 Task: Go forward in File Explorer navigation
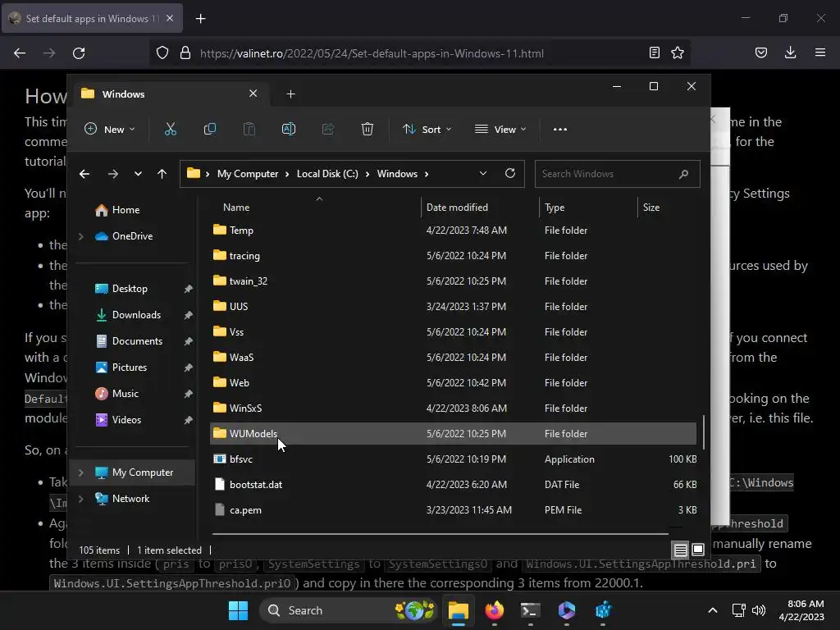pos(112,174)
